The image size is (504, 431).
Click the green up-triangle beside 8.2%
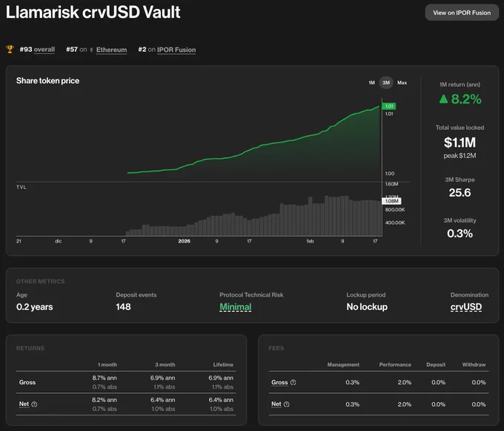[x=443, y=99]
